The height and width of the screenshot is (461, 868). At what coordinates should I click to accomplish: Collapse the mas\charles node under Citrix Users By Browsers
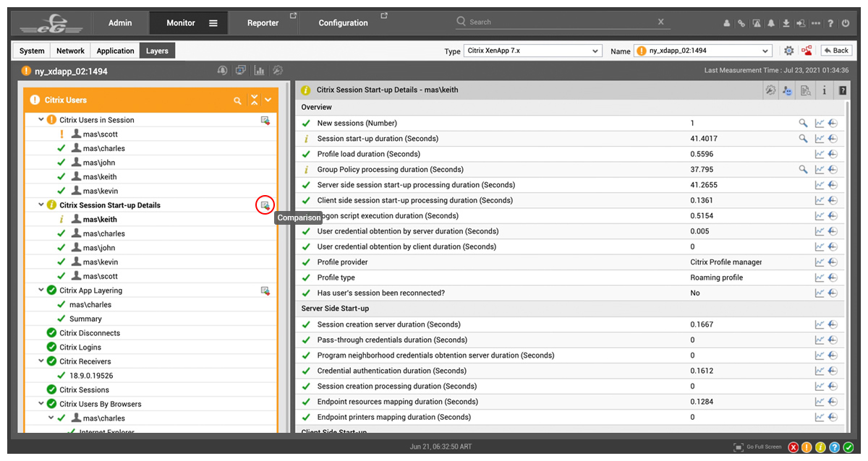pyautogui.click(x=51, y=418)
